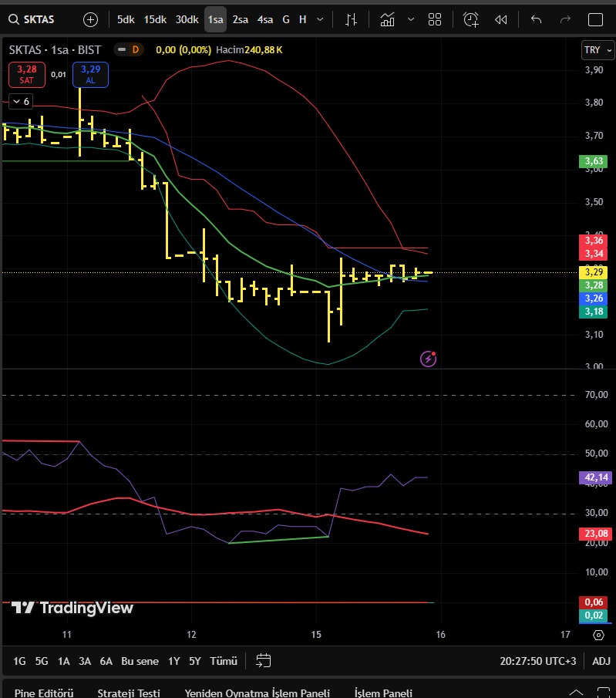616x698 pixels.
Task: Add symbol to compare with plus icon
Action: coord(90,19)
